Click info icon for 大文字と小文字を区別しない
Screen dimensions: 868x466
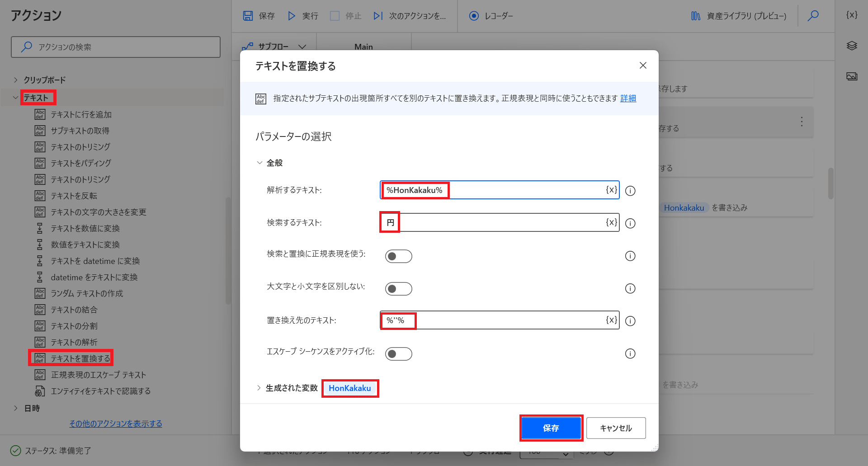click(630, 288)
